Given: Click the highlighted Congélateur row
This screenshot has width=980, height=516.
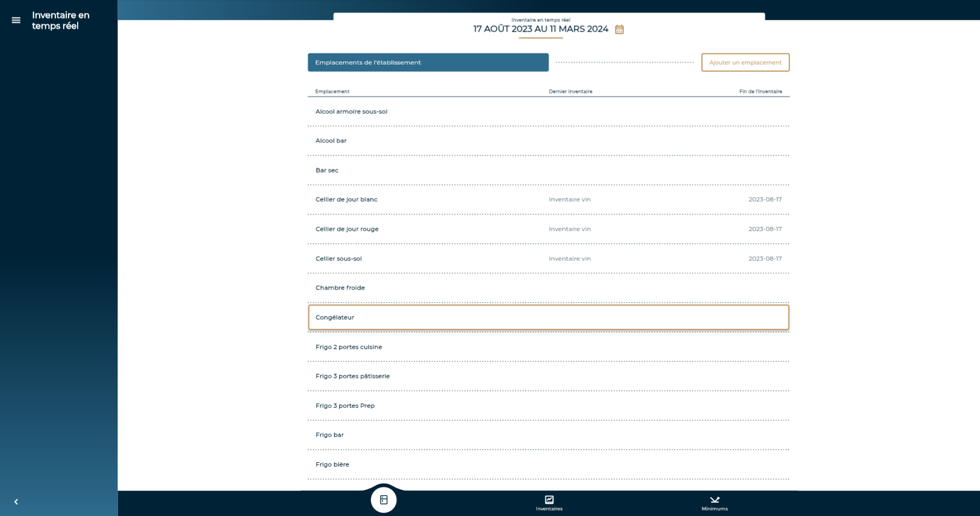Looking at the screenshot, I should pyautogui.click(x=548, y=317).
